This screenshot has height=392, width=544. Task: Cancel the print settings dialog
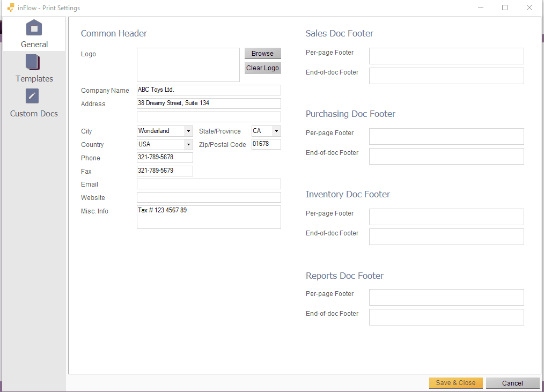tap(513, 383)
